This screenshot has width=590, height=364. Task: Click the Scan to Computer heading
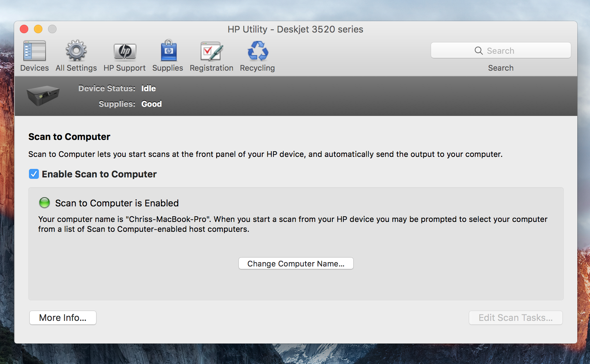pos(69,137)
